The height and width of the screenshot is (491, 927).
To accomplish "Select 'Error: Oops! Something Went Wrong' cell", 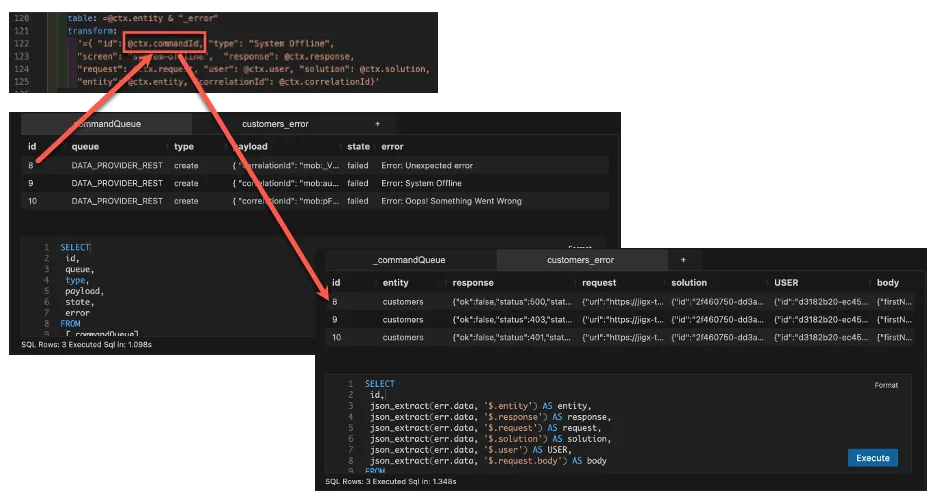I will tap(451, 201).
